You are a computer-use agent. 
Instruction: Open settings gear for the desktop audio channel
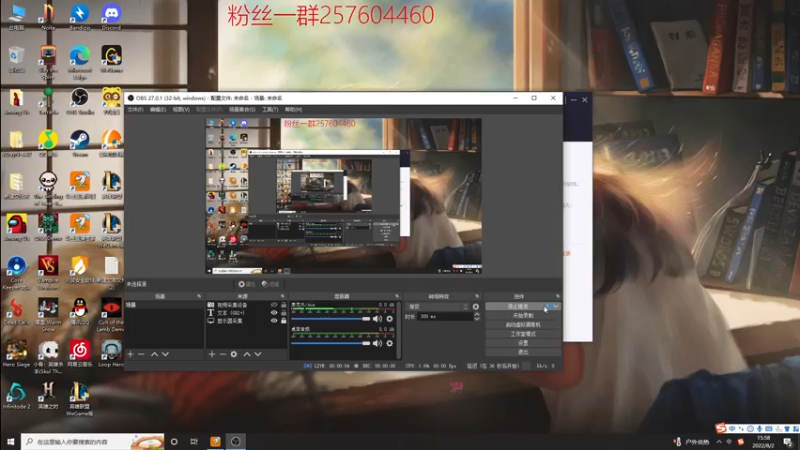[x=389, y=343]
